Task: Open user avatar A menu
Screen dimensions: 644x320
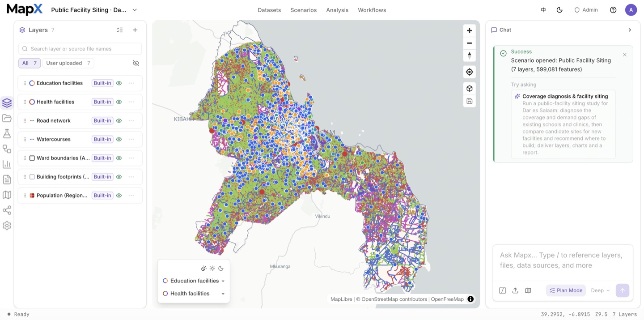Action: pyautogui.click(x=631, y=10)
